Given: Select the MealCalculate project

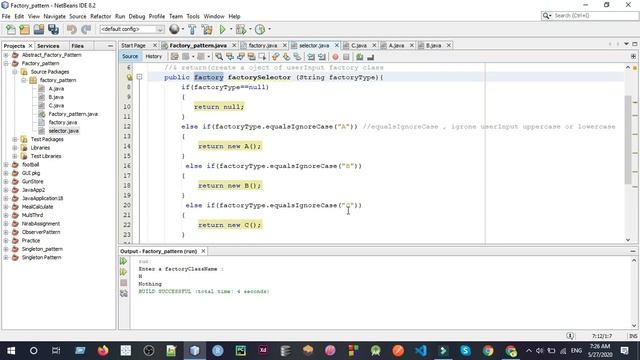Looking at the screenshot, I should [x=37, y=207].
